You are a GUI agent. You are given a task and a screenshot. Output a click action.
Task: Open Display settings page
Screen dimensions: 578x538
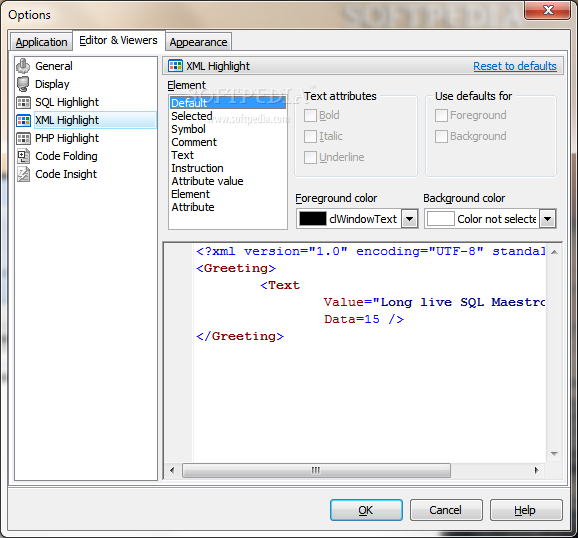click(52, 84)
